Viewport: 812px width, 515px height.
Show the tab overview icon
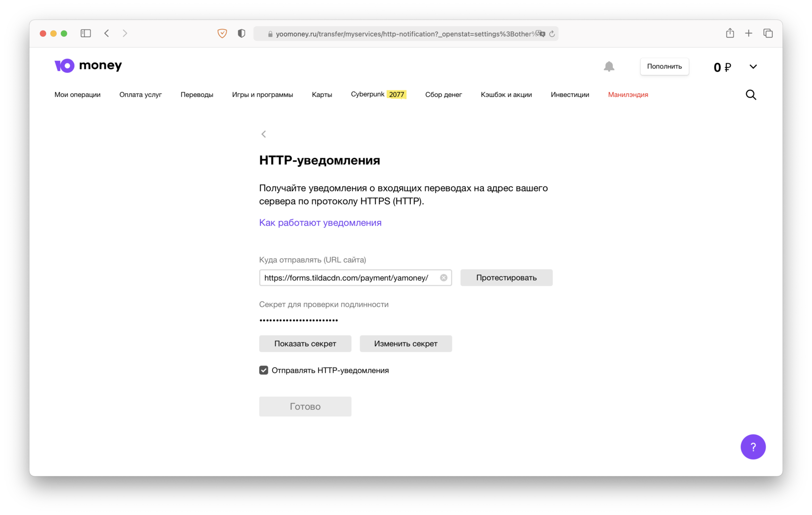click(768, 33)
